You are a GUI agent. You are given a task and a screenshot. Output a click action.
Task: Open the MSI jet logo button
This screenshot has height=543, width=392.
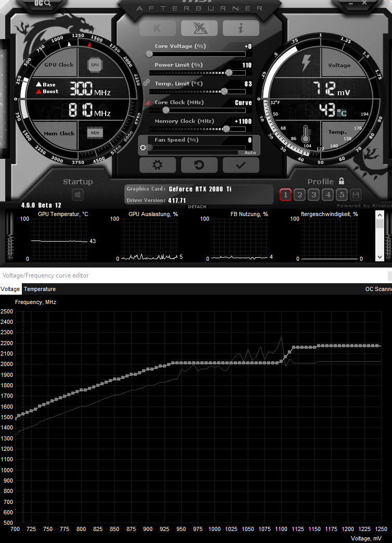[x=199, y=28]
